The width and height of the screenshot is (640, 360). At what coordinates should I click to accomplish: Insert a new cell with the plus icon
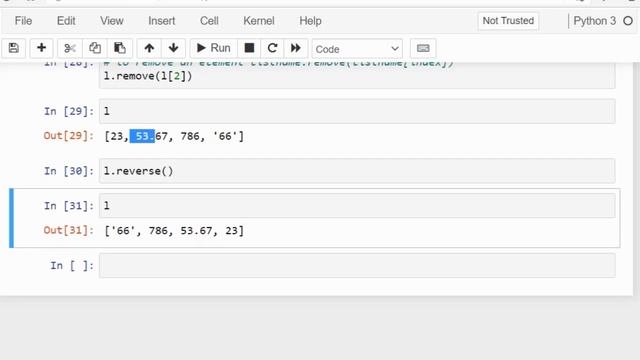41,48
